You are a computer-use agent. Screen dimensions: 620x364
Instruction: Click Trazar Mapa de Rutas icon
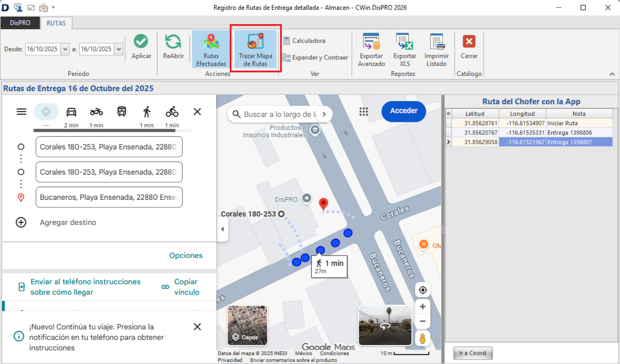click(255, 42)
